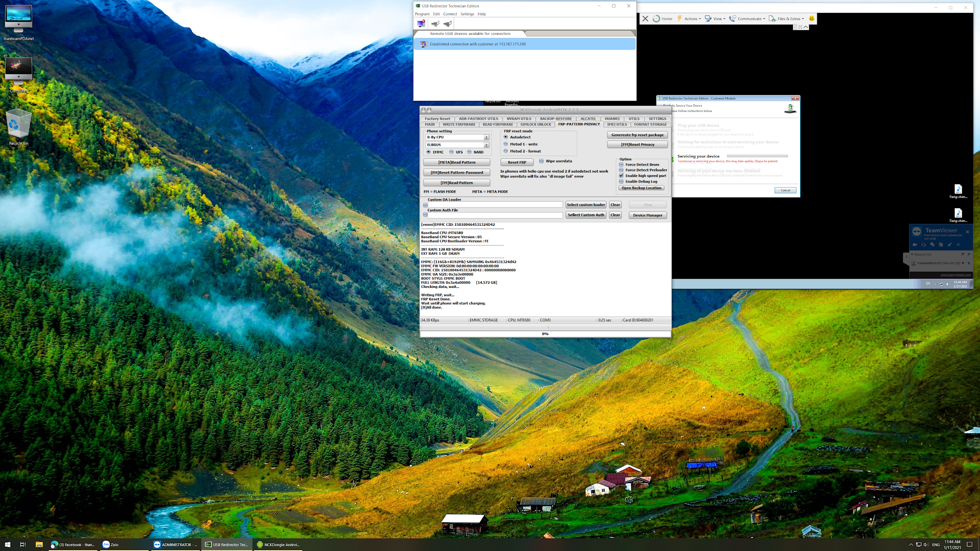Click the remote control cursor icon beside THANHNAMPDAVIET
980x551 pixels.
[969, 263]
